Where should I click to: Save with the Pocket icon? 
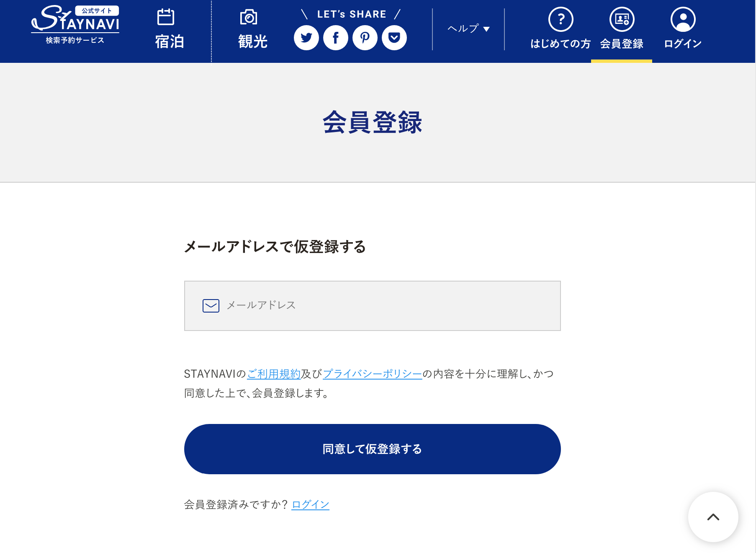(x=394, y=38)
